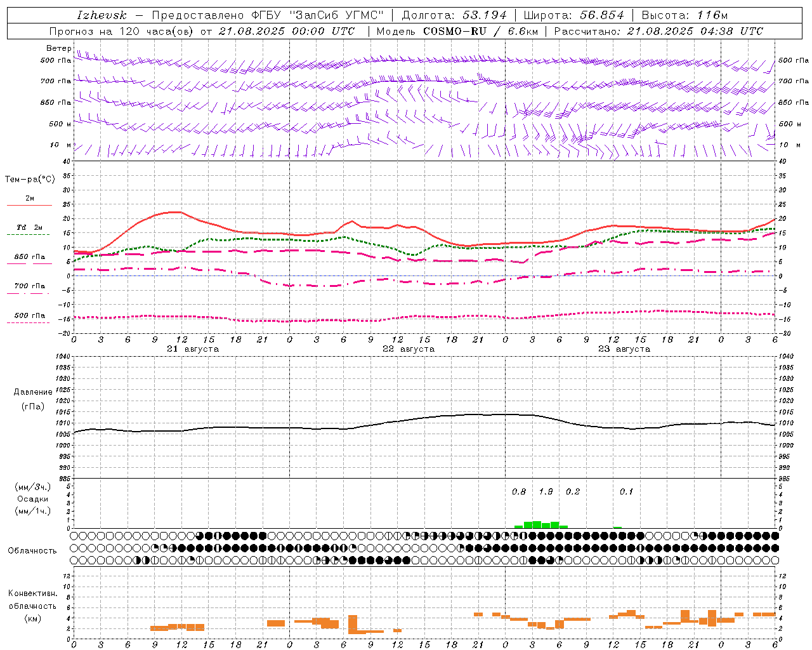Click the 'Конвективн.' convective label
The width and height of the screenshot is (812, 650).
pyautogui.click(x=33, y=594)
